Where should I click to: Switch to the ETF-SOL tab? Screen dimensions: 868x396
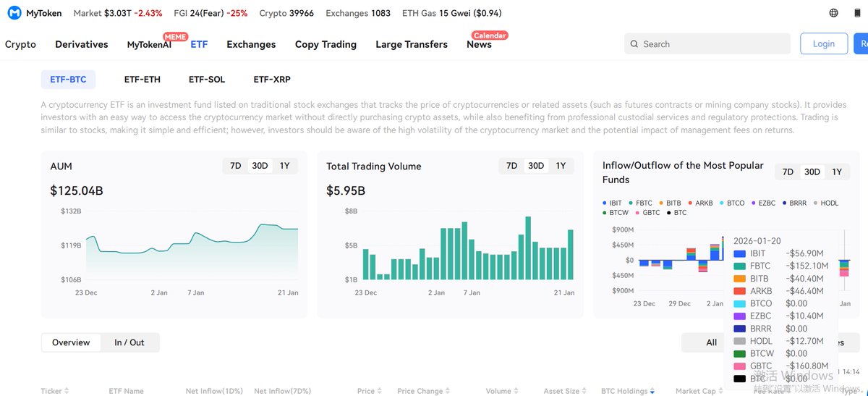coord(207,80)
